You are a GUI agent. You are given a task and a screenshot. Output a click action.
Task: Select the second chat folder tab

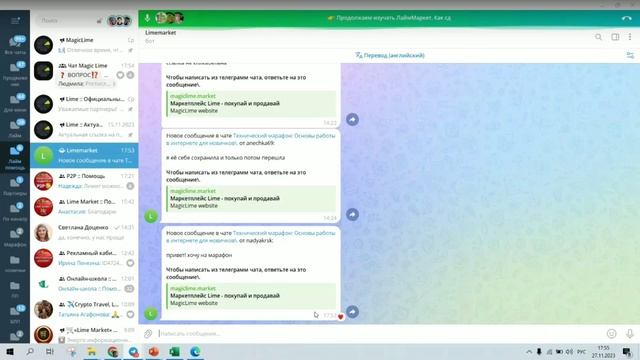click(15, 73)
